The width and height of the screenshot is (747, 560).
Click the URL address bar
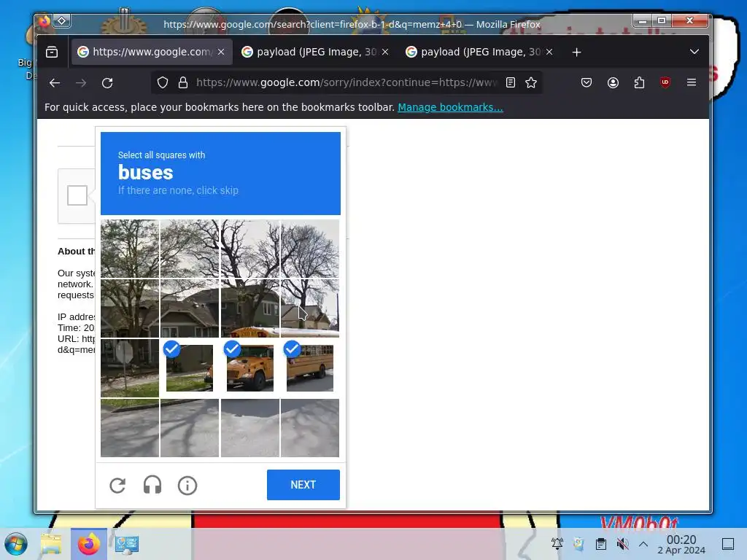(x=345, y=83)
